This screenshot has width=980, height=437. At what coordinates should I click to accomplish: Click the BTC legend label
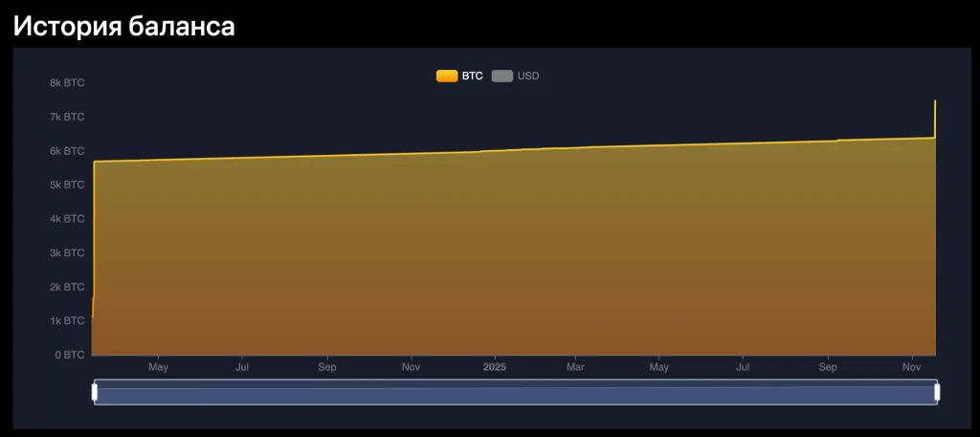473,76
